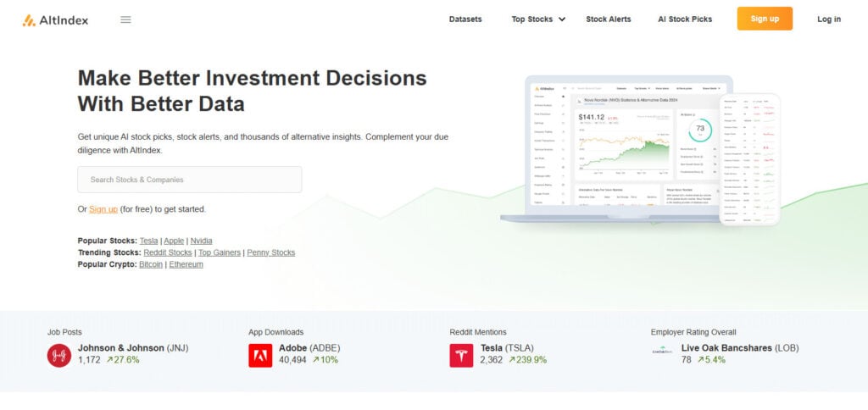Open AI Stock Picks page
Viewport: 868px width, 410px height.
point(685,19)
